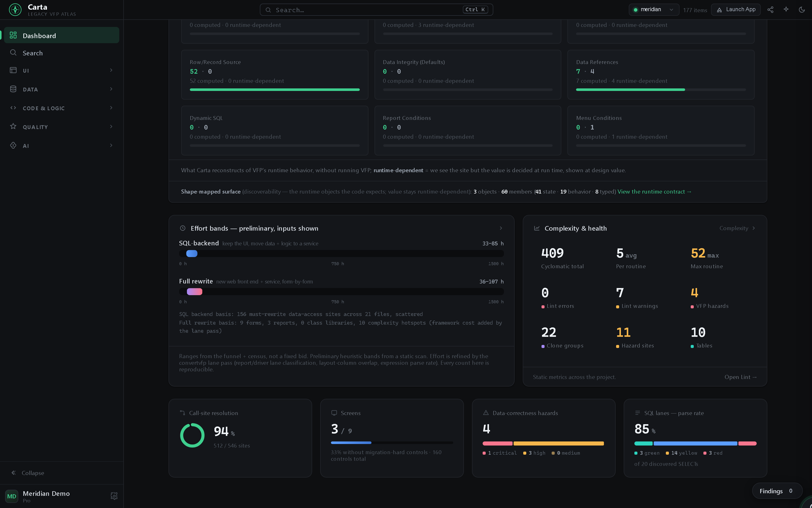This screenshot has width=812, height=508.
Task: Click the Screens monitor icon
Action: 334,413
